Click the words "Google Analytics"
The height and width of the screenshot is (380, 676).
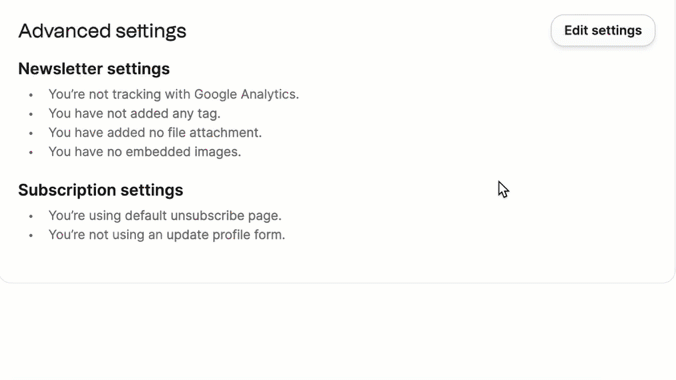pos(246,94)
